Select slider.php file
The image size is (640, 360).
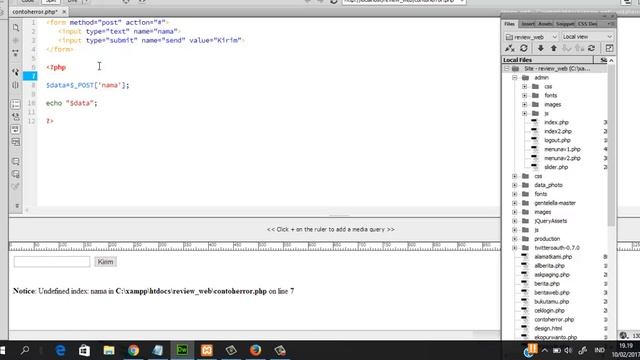point(556,167)
